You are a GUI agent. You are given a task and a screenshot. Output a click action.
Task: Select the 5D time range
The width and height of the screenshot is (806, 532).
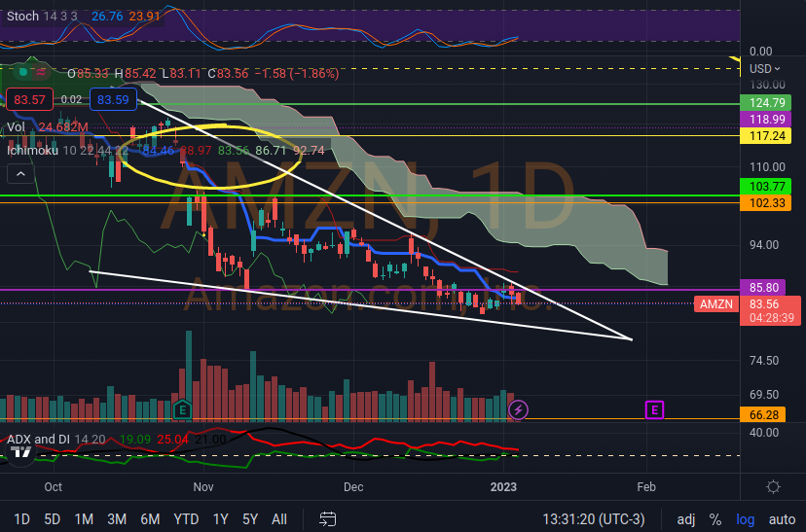(52, 519)
